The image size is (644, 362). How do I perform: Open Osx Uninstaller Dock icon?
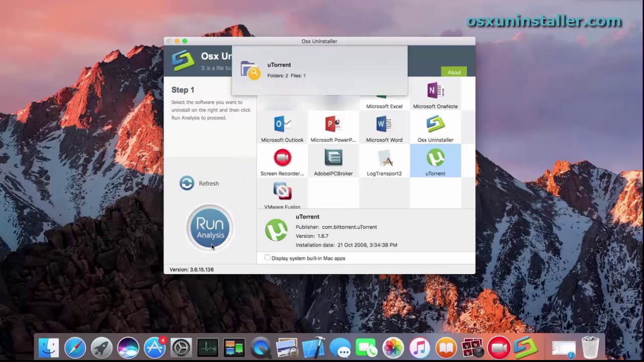525,348
